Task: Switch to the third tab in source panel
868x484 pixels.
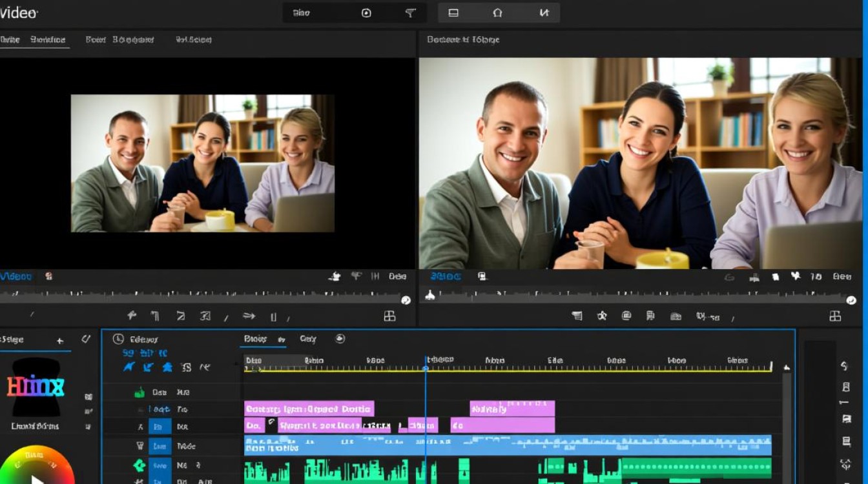Action: tap(194, 40)
